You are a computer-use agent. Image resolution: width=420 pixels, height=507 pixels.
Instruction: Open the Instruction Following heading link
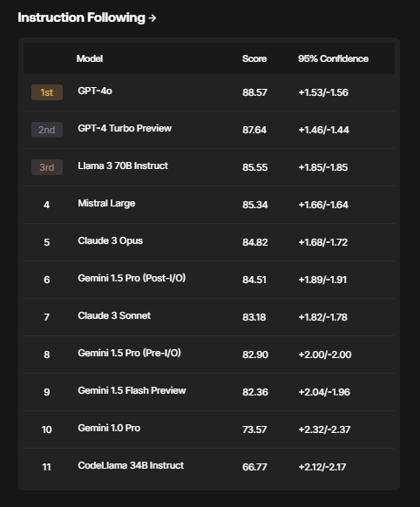[x=86, y=17]
